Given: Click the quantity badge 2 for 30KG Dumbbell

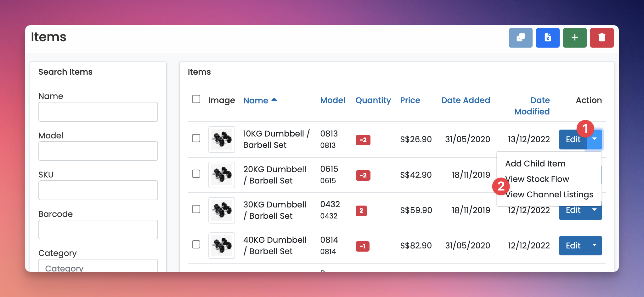Looking at the screenshot, I should click(361, 211).
